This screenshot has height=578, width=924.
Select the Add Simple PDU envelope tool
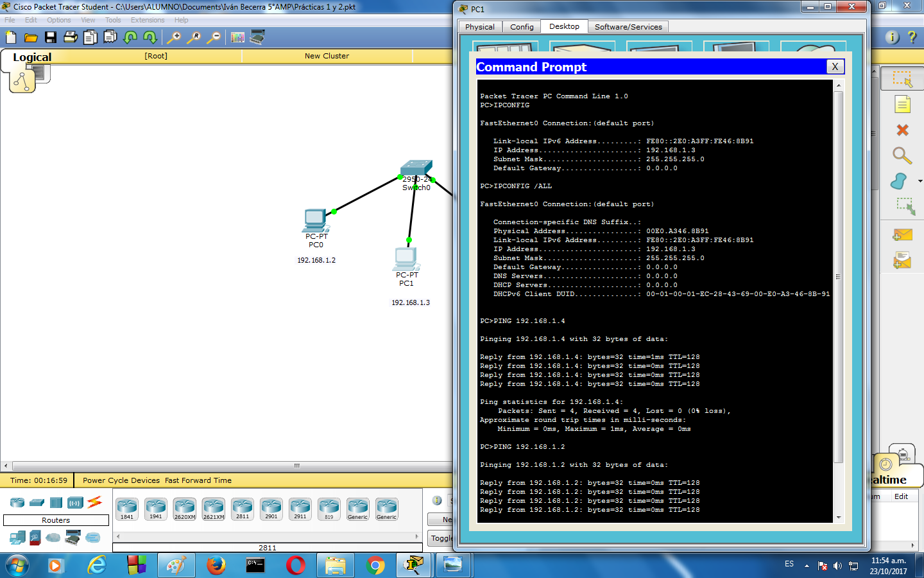[x=902, y=233]
